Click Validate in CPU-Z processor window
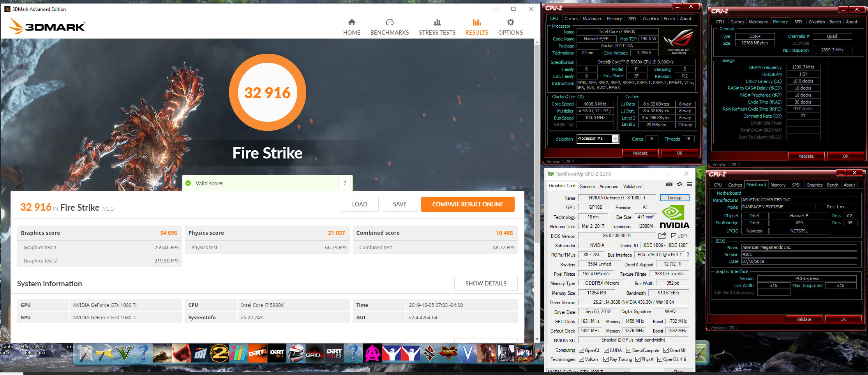 point(640,153)
